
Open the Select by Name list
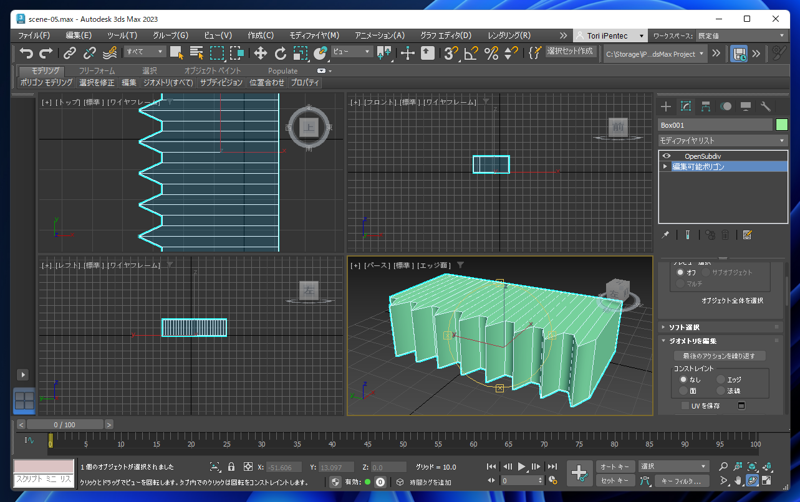click(196, 53)
